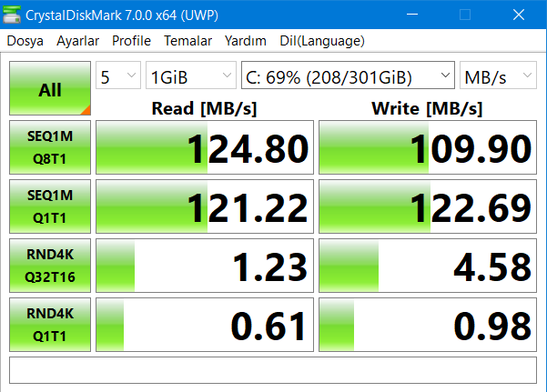Click the RND4K Q32T16 read result 1.23
The width and height of the screenshot is (547, 392).
tap(205, 266)
